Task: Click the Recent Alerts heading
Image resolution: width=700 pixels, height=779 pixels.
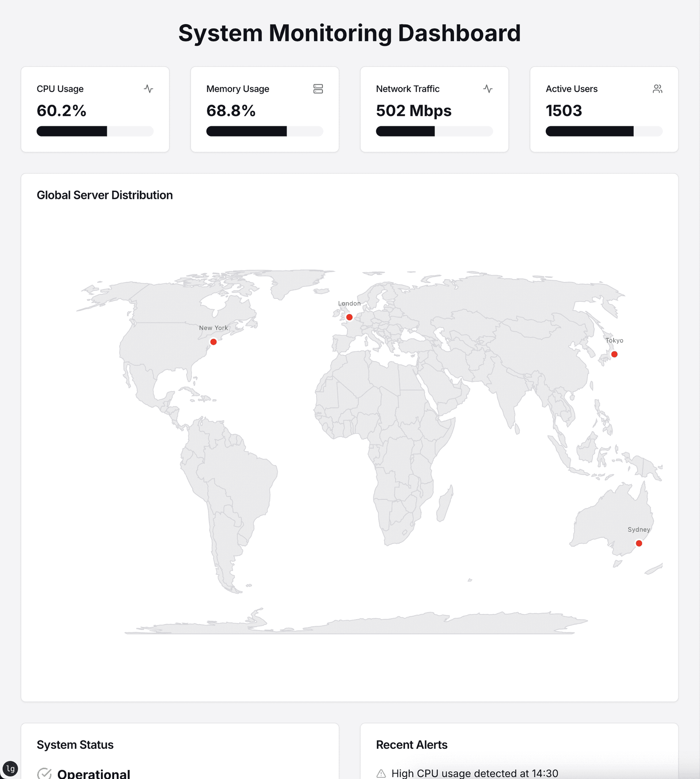Action: (412, 745)
